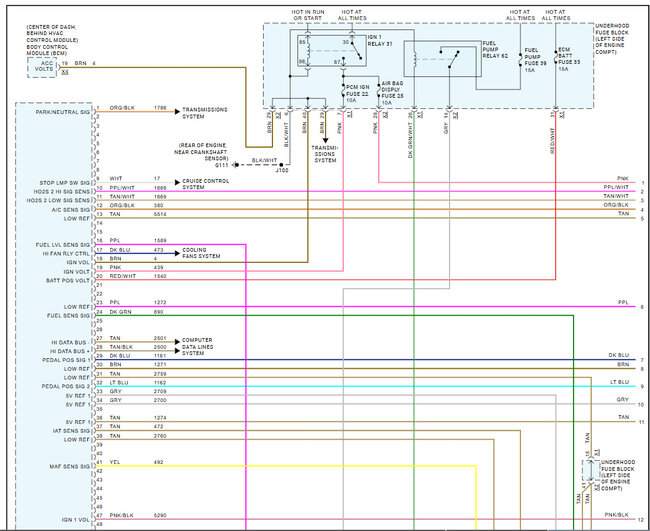Select PCM IGN FUSE 22 label
The width and height of the screenshot is (650, 531).
357,94
